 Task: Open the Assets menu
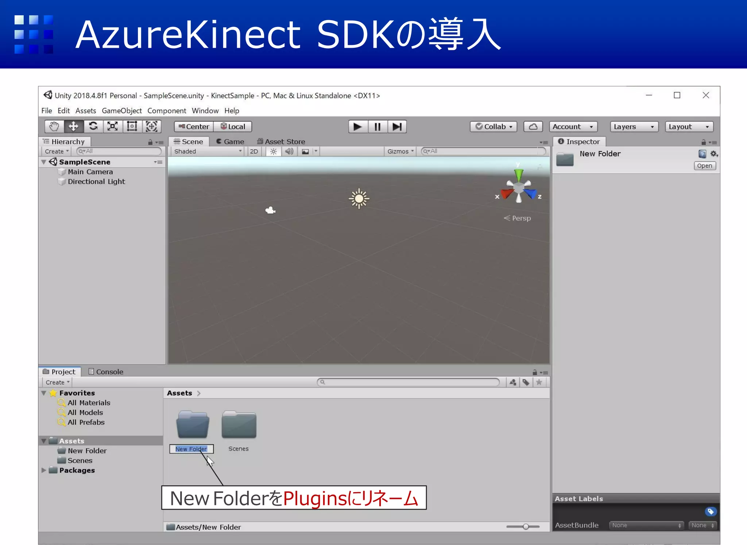tap(86, 110)
